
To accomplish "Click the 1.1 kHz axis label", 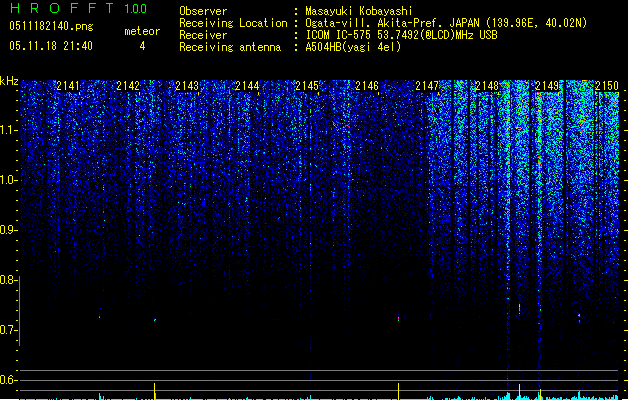I will 9,130.
